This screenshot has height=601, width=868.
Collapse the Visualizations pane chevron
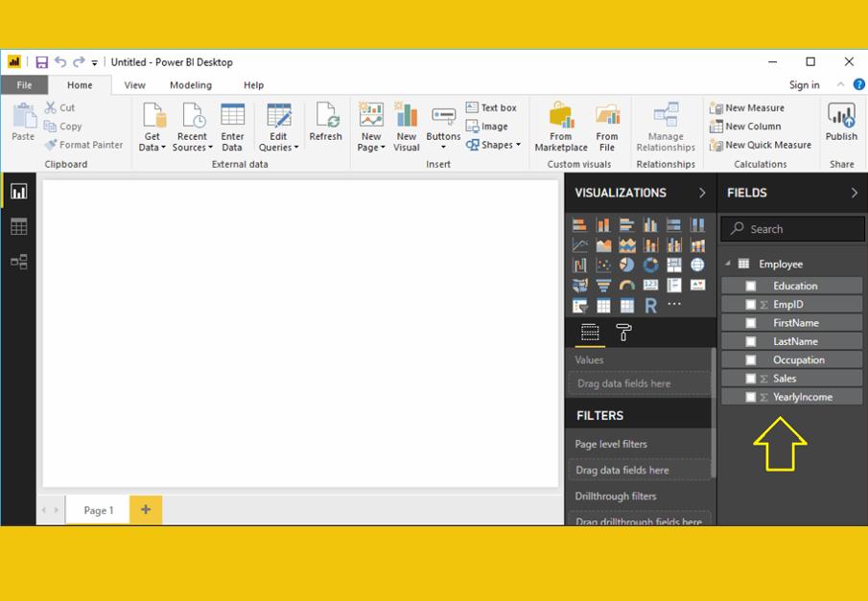tap(702, 193)
